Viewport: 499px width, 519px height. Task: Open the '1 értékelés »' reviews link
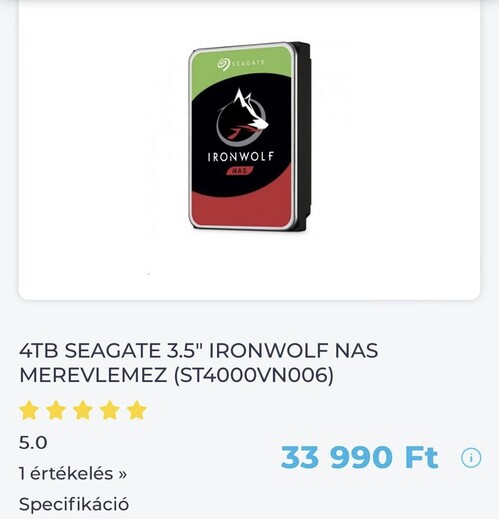[73, 473]
